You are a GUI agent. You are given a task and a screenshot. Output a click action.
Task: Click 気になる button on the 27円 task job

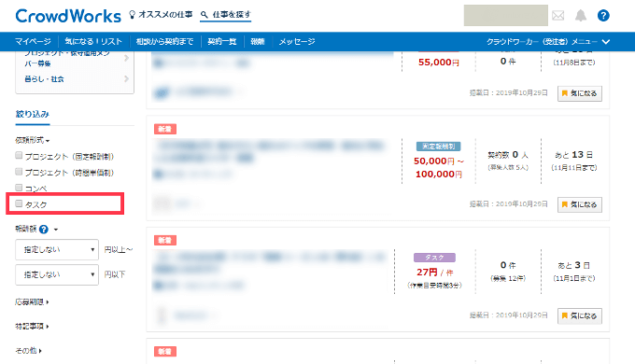(580, 315)
